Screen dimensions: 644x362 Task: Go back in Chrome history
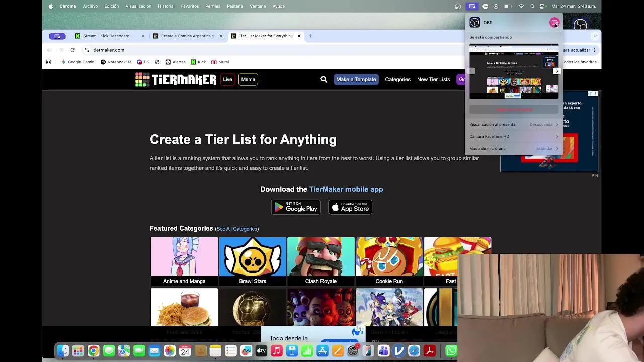coord(49,50)
